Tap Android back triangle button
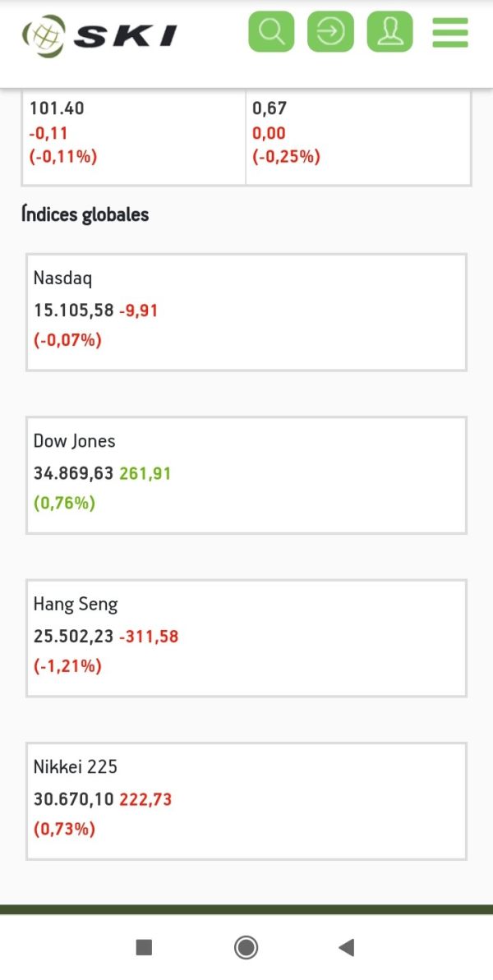493x980 pixels. [346, 947]
